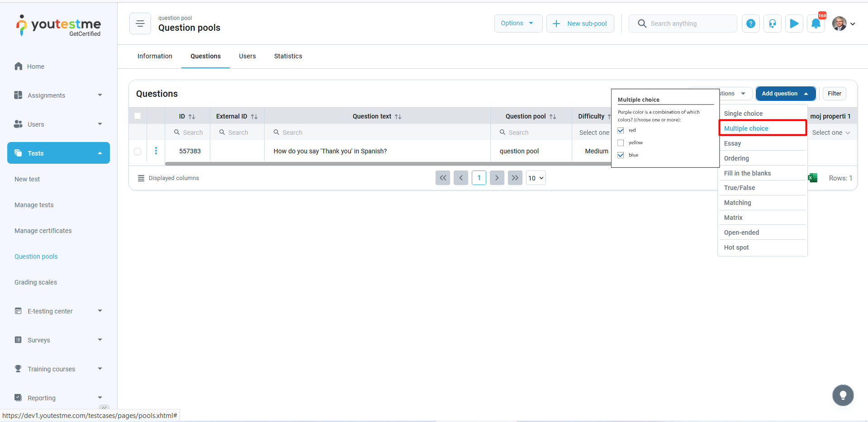Screen dimensions: 868x422
Task: Click the hamburger menu icon beside Question pools
Action: pyautogui.click(x=140, y=24)
